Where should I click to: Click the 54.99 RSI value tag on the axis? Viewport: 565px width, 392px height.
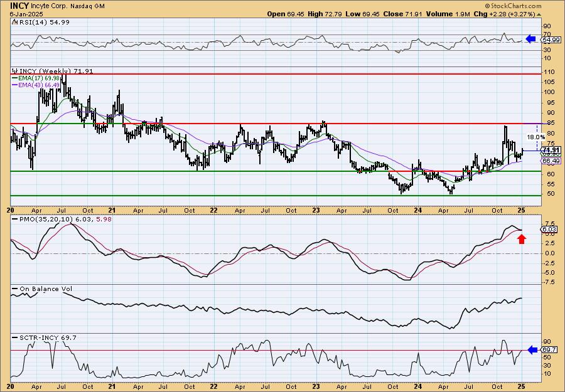[x=552, y=40]
